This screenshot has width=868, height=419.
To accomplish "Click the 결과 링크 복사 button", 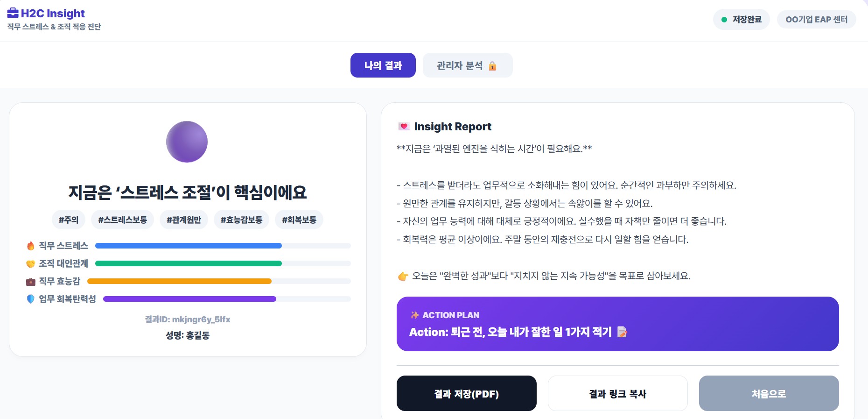I will pyautogui.click(x=617, y=393).
